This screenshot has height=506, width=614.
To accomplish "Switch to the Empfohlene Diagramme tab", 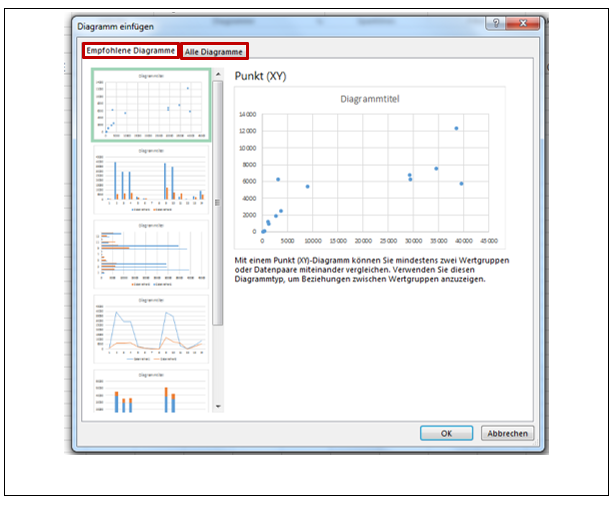I will pos(130,50).
